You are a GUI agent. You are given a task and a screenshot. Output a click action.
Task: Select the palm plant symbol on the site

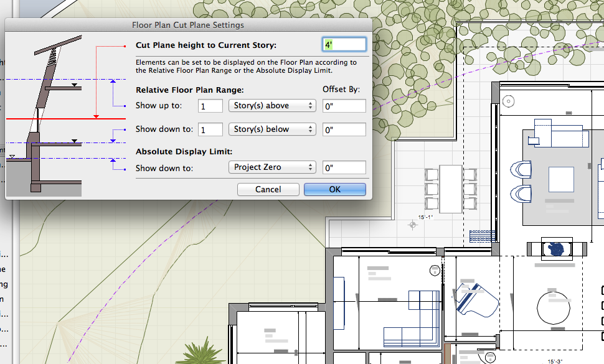(202, 351)
